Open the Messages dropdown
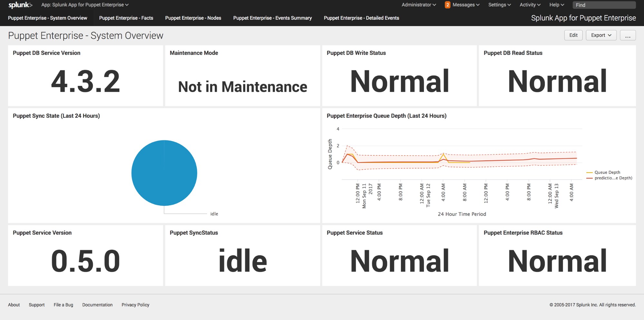Image resolution: width=644 pixels, height=320 pixels. [x=466, y=5]
